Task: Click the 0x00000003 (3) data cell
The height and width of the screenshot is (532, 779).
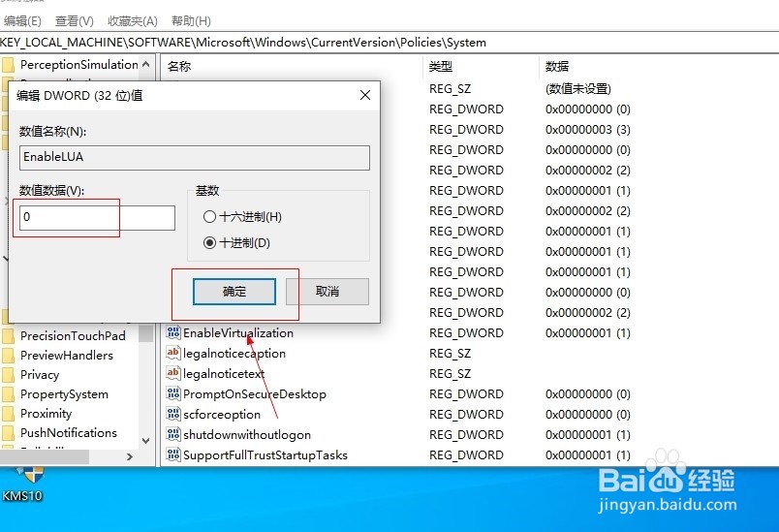Action: [588, 130]
